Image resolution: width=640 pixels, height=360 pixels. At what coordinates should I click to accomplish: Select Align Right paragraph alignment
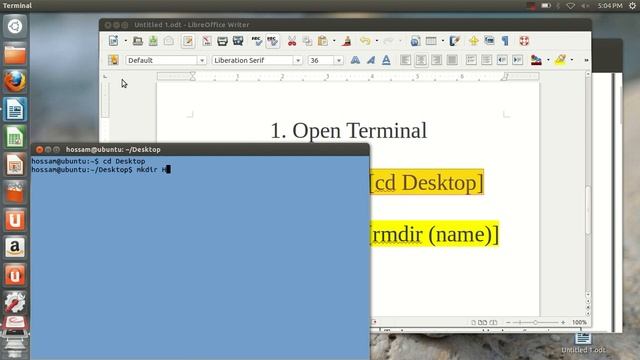point(436,60)
